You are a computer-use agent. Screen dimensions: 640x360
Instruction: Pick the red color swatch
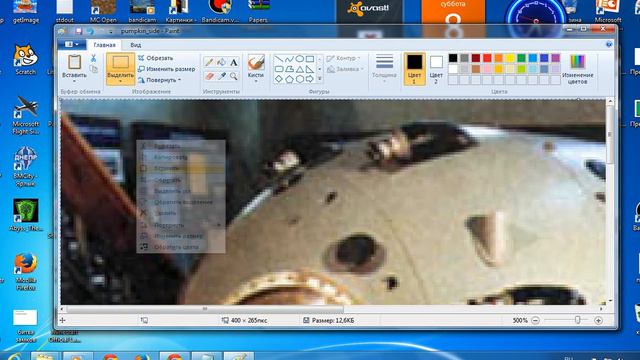[487, 58]
